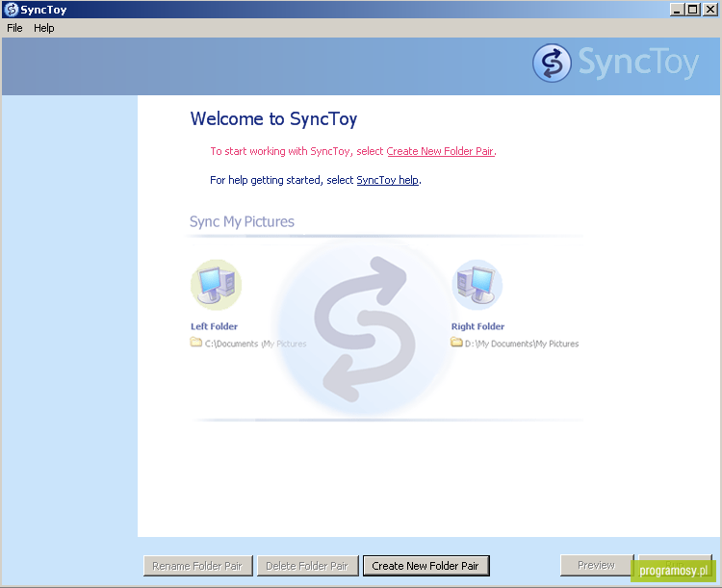The width and height of the screenshot is (722, 588).
Task: Click the SyncToy title bar app icon
Action: pos(11,10)
